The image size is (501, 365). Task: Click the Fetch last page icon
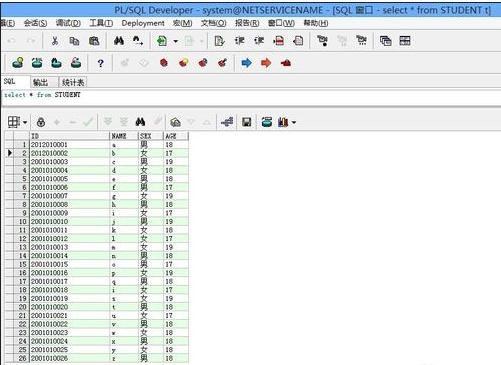124,122
